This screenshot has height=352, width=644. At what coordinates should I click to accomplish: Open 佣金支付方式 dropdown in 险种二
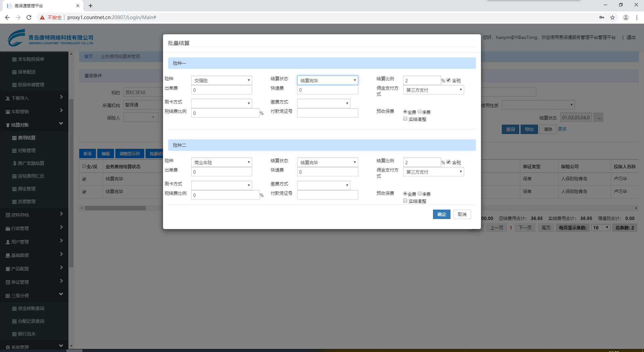(434, 172)
